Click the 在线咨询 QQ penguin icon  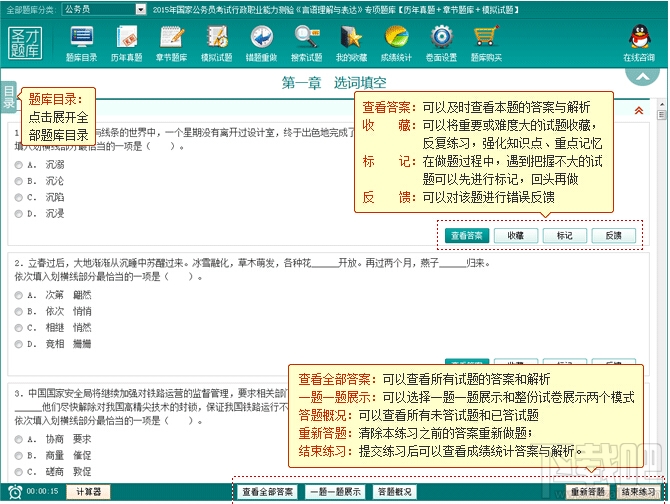639,43
